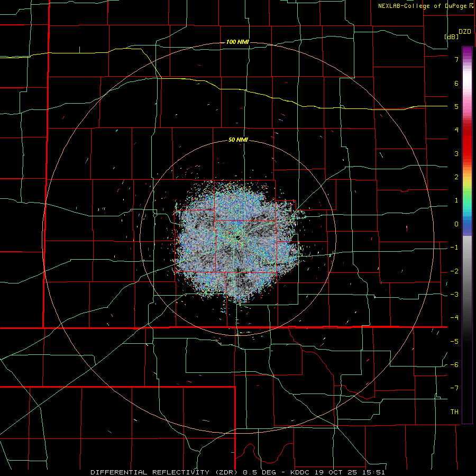Click the radar site marker at center
The width and height of the screenshot is (476, 476).
coord(238,237)
